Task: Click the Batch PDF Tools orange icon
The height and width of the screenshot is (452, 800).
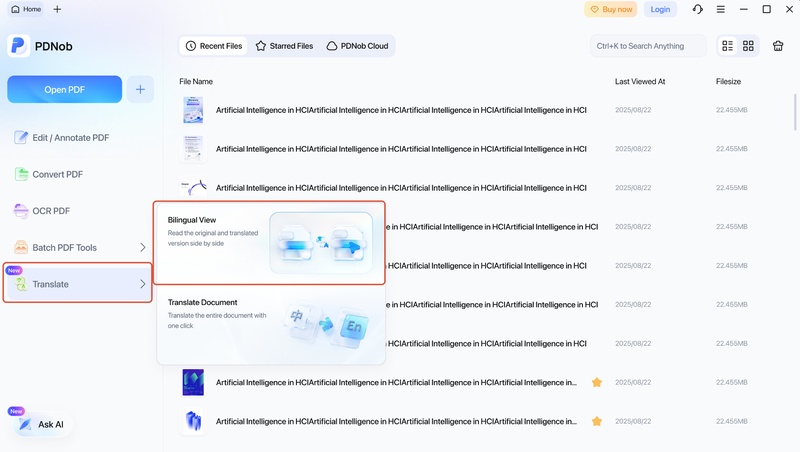Action: pyautogui.click(x=21, y=247)
